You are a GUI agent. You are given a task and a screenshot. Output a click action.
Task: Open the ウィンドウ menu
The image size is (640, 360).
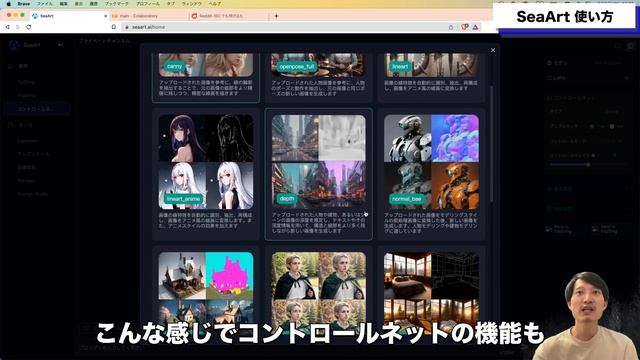tap(191, 4)
